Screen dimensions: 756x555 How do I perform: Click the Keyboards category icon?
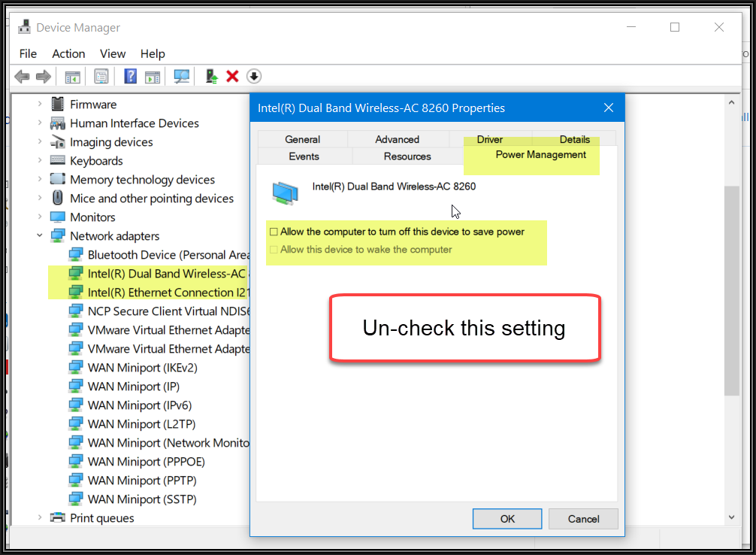click(57, 160)
